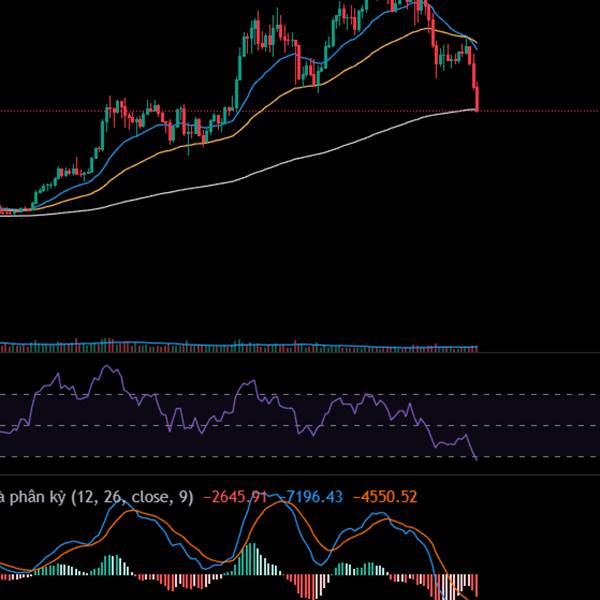Image resolution: width=600 pixels, height=600 pixels.
Task: Click the red histogram value -2645.91
Action: (235, 497)
